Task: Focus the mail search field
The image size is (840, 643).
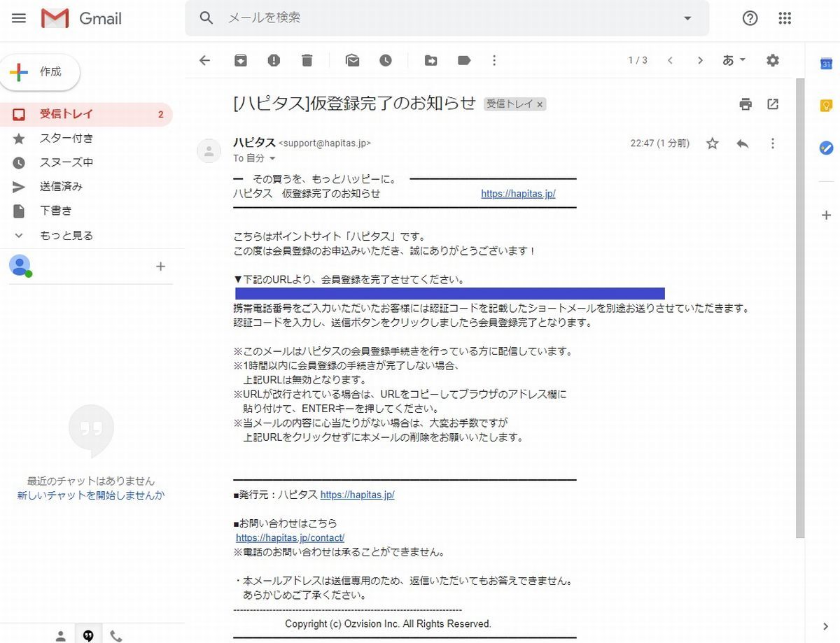Action: pos(448,18)
